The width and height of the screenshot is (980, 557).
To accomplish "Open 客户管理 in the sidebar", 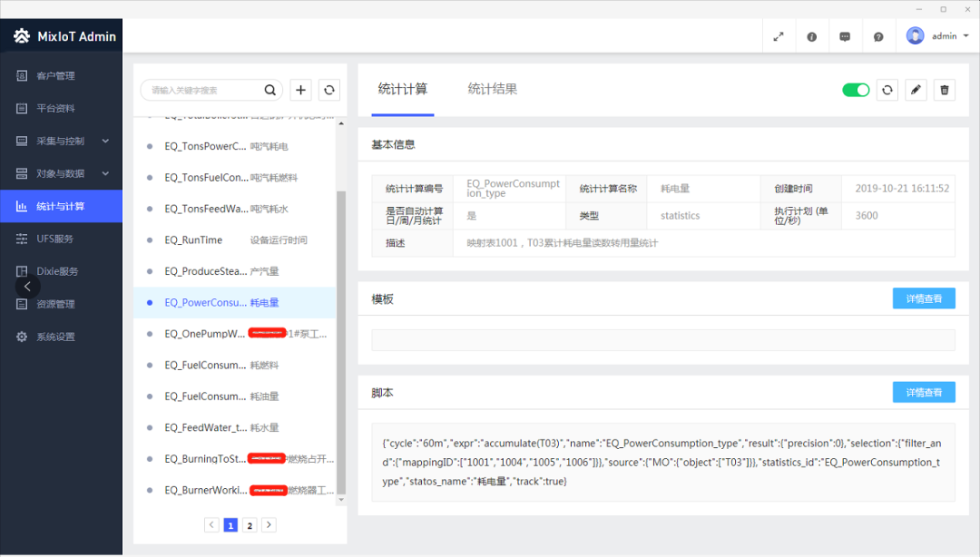I will pyautogui.click(x=55, y=76).
